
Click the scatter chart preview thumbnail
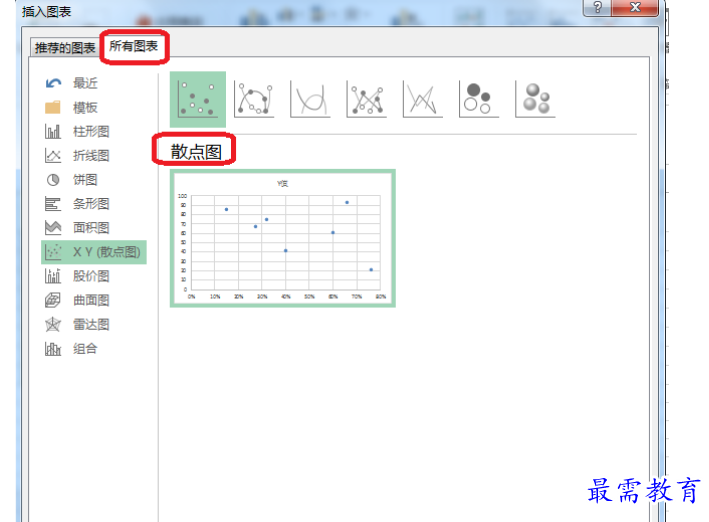click(x=283, y=238)
